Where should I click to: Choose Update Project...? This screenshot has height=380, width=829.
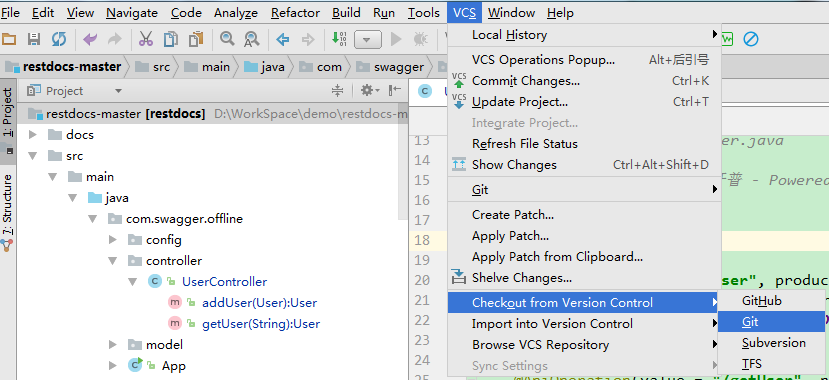[x=584, y=101]
